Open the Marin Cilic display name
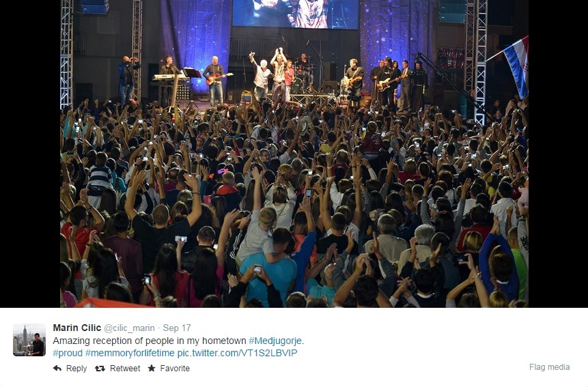This screenshot has width=588, height=387. [x=77, y=328]
